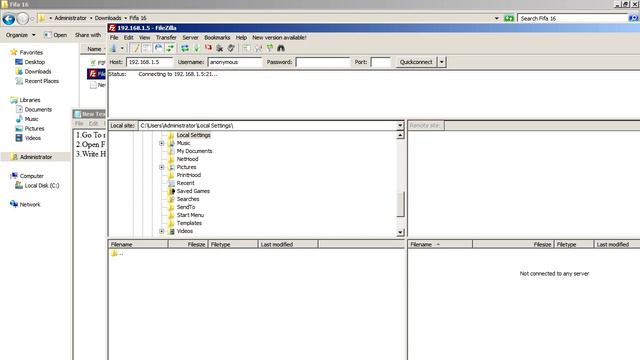
Task: Select the Local Settings folder in tree
Action: (193, 135)
